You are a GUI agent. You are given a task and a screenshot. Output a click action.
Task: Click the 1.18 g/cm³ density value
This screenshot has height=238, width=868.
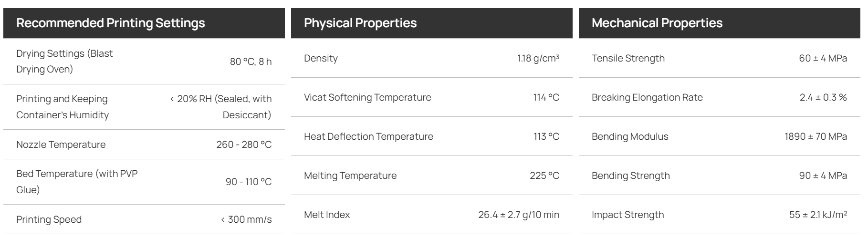(538, 58)
